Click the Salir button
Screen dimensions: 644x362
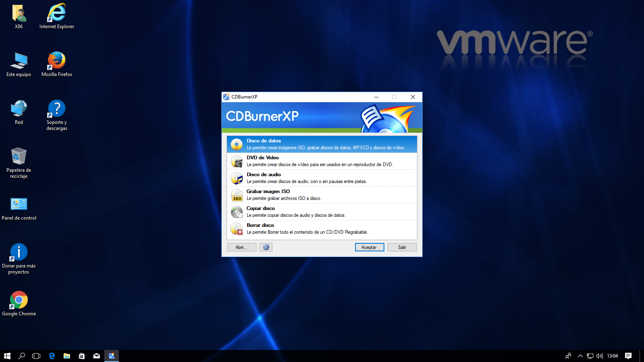[x=402, y=247]
